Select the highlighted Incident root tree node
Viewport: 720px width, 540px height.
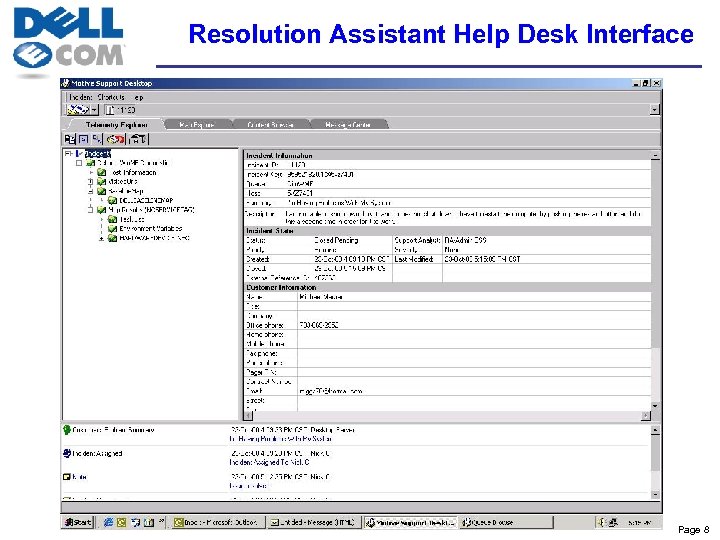point(97,154)
